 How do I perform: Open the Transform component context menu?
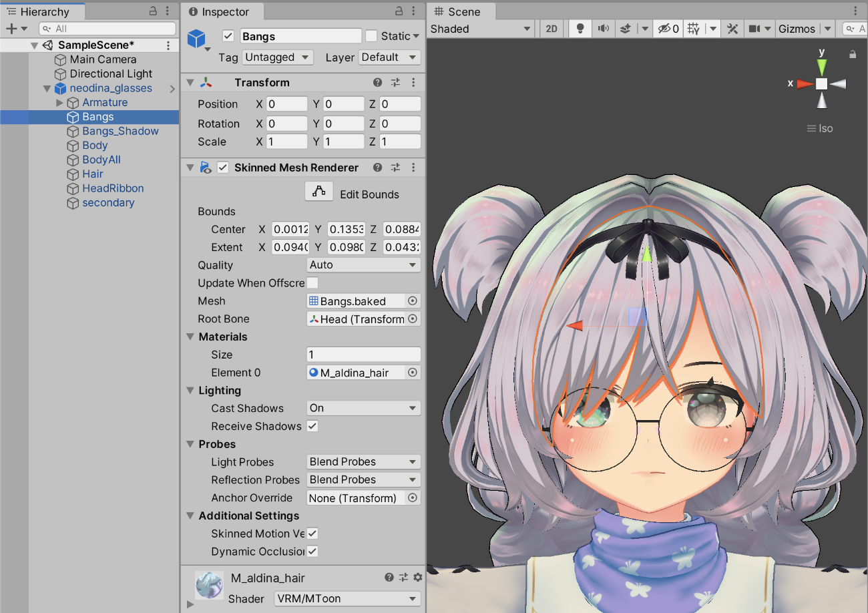coord(413,83)
